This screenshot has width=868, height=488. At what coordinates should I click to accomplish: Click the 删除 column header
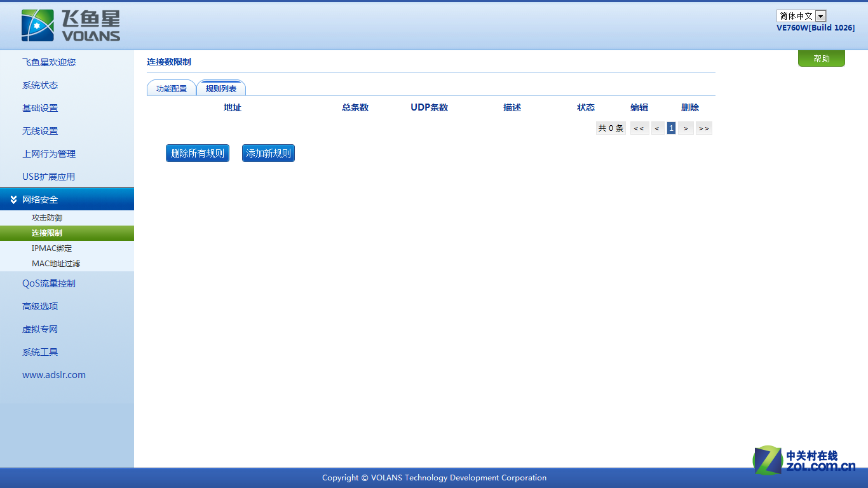690,107
